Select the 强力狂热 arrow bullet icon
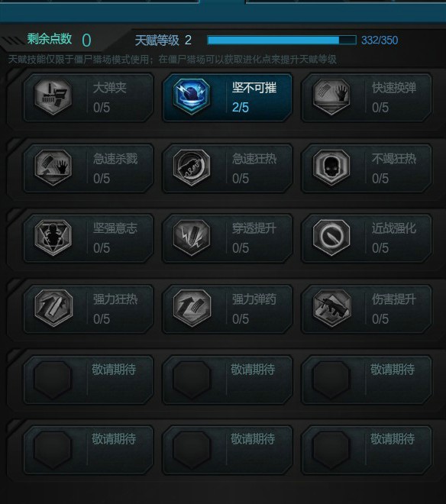 (x=53, y=308)
